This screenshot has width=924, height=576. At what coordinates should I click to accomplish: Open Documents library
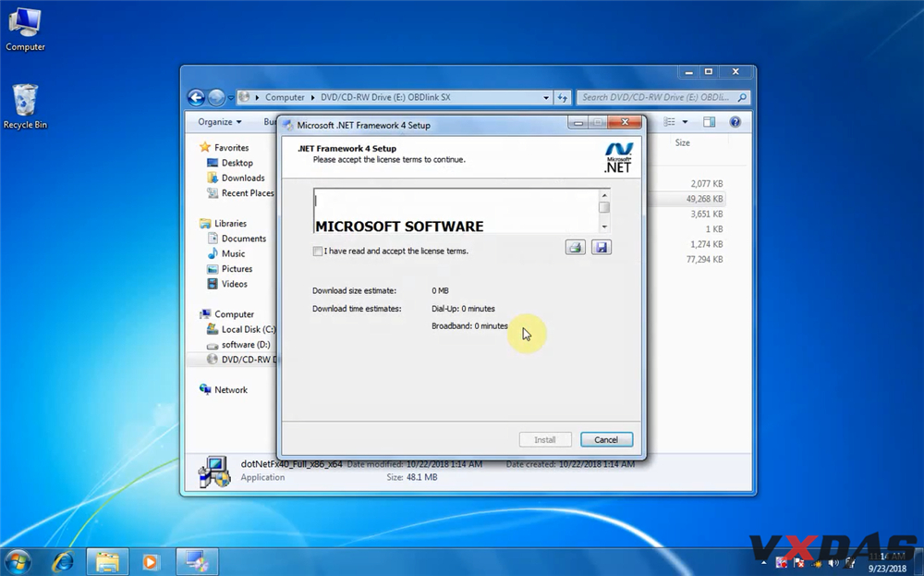pyautogui.click(x=237, y=239)
